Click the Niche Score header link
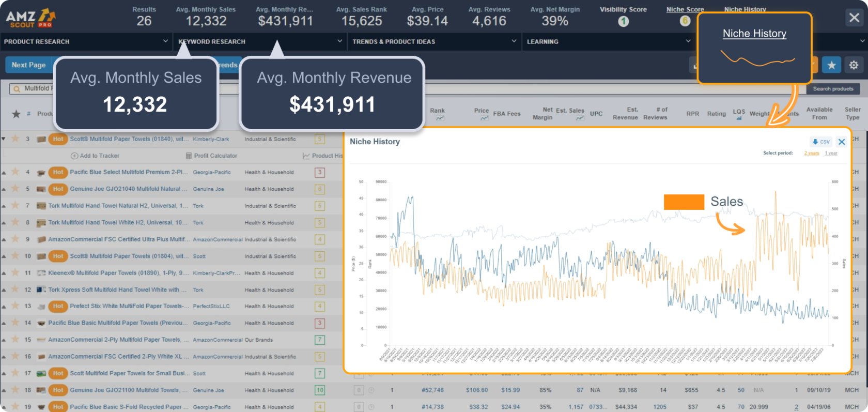868x412 pixels. (x=685, y=9)
